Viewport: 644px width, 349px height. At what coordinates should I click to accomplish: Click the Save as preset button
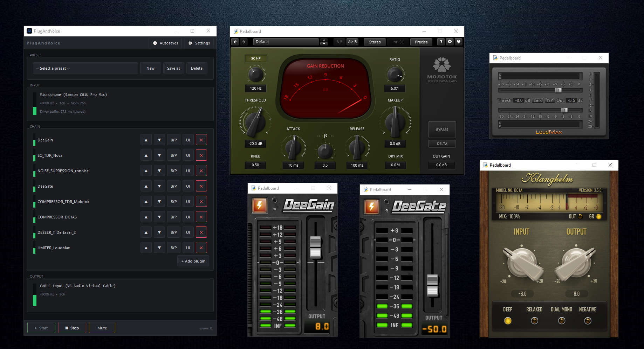(173, 68)
